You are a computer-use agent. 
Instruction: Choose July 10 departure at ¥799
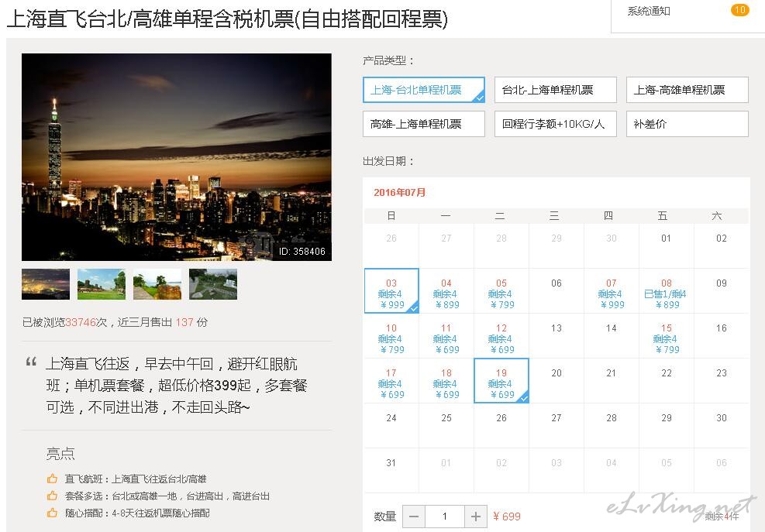click(x=391, y=335)
